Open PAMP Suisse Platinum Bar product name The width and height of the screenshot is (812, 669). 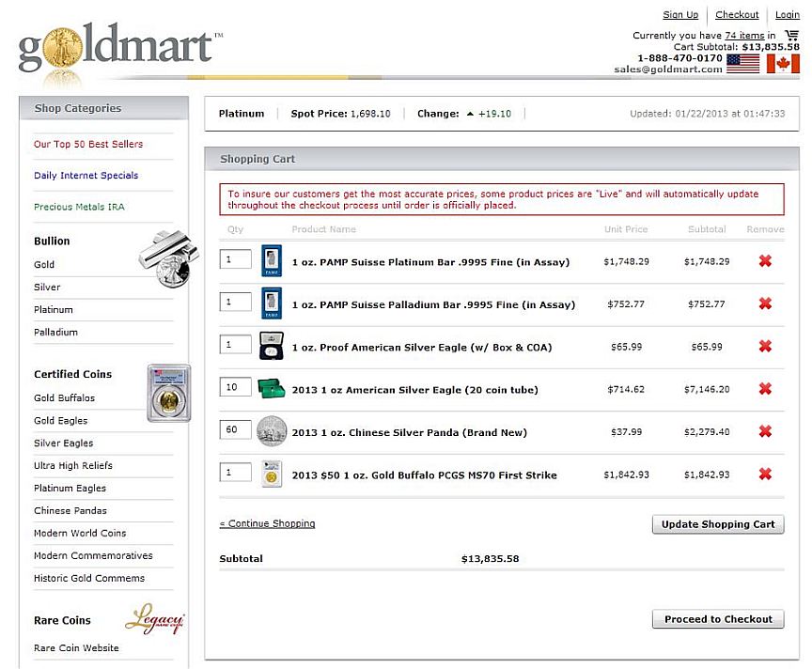click(x=430, y=262)
